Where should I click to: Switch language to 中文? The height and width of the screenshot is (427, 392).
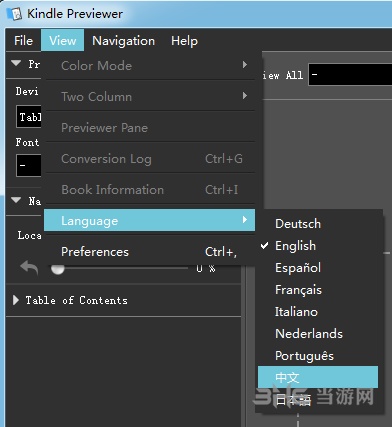tap(318, 377)
